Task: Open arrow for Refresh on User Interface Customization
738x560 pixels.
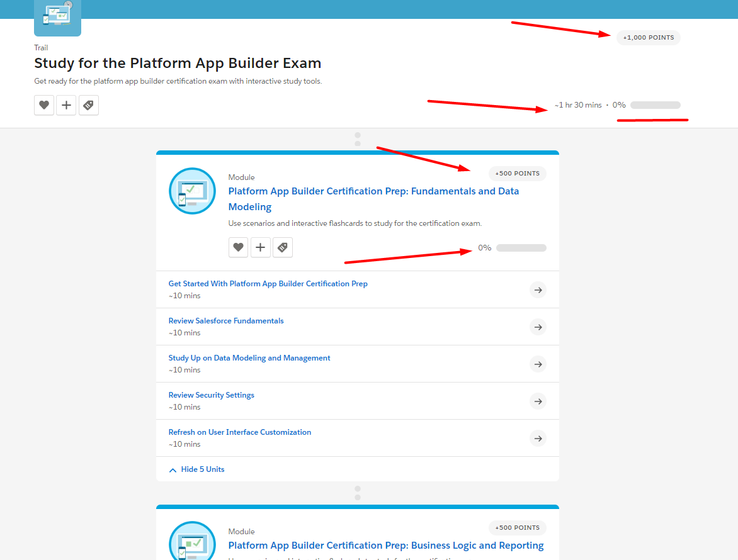Action: 538,439
